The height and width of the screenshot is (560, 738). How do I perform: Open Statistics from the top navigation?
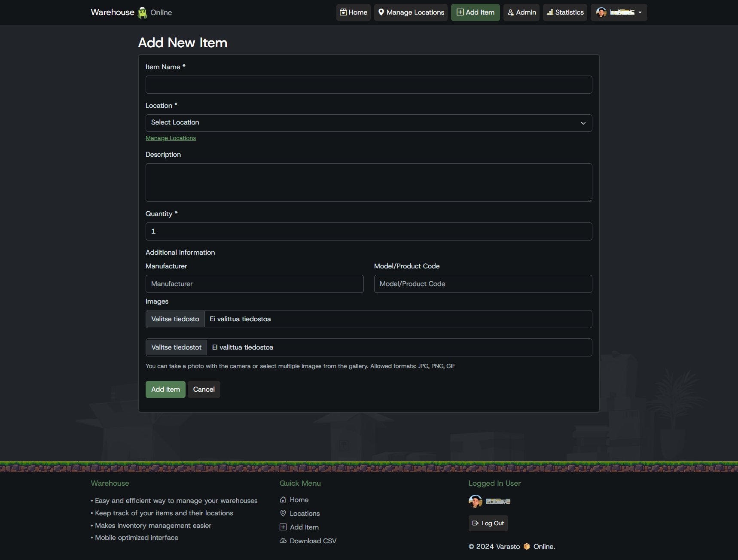565,12
